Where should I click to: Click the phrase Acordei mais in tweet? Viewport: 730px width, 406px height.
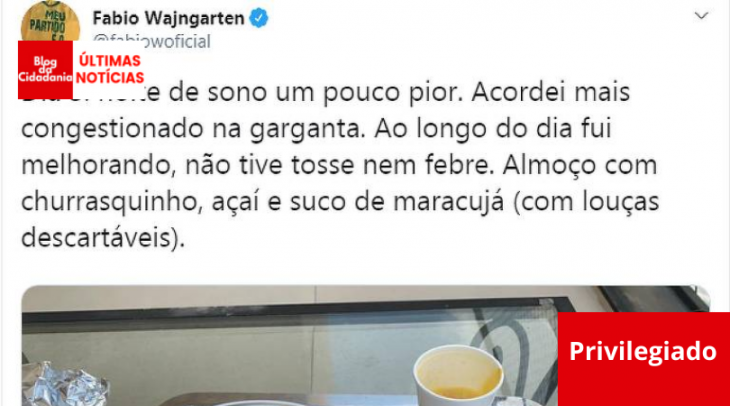pyautogui.click(x=551, y=92)
